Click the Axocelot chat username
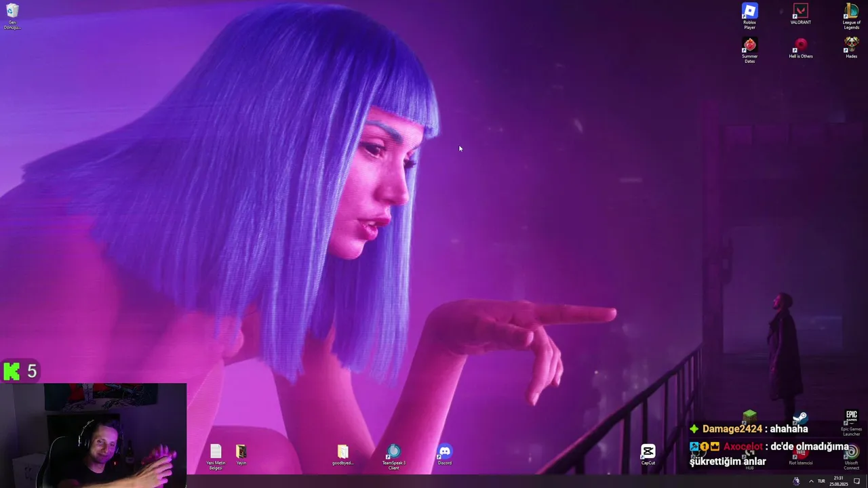This screenshot has width=868, height=488. pyautogui.click(x=743, y=447)
